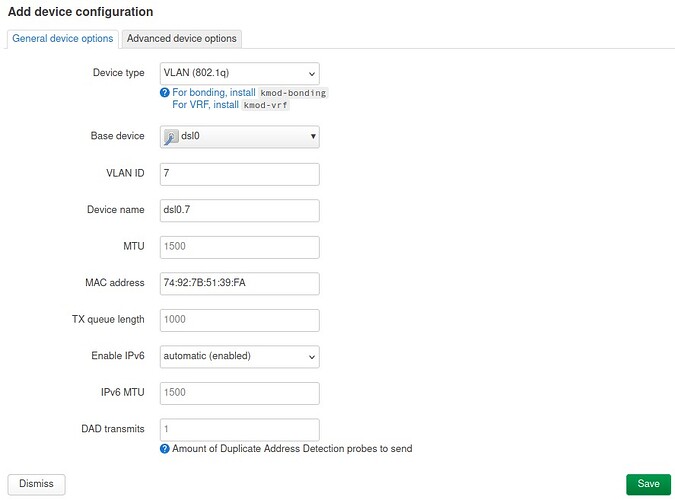The width and height of the screenshot is (675, 500).
Task: Click the kmod-vrf package name
Action: click(265, 105)
